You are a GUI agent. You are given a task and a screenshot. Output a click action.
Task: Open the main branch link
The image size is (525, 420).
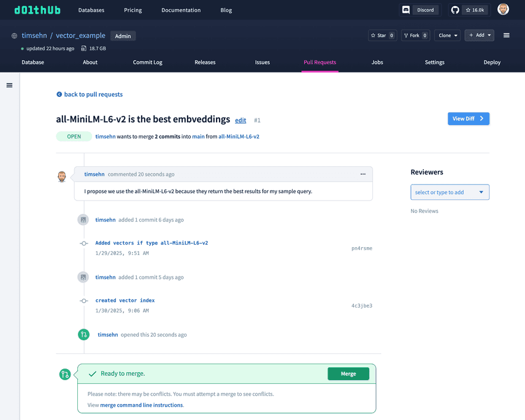point(198,137)
